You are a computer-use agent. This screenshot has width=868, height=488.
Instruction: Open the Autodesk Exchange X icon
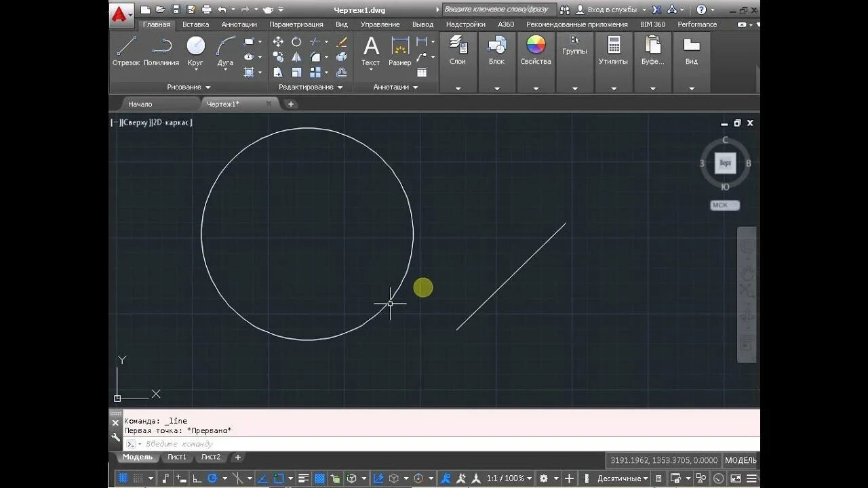[x=656, y=9]
